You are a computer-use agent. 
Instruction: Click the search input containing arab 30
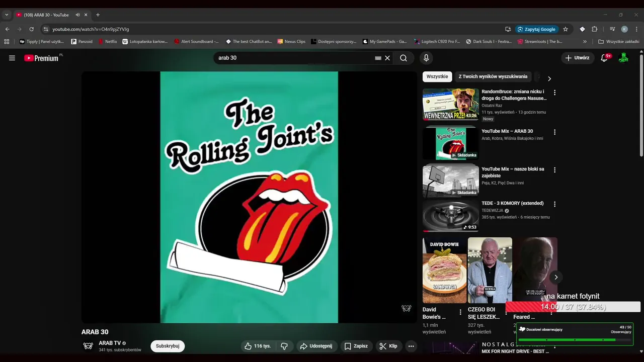[294, 58]
